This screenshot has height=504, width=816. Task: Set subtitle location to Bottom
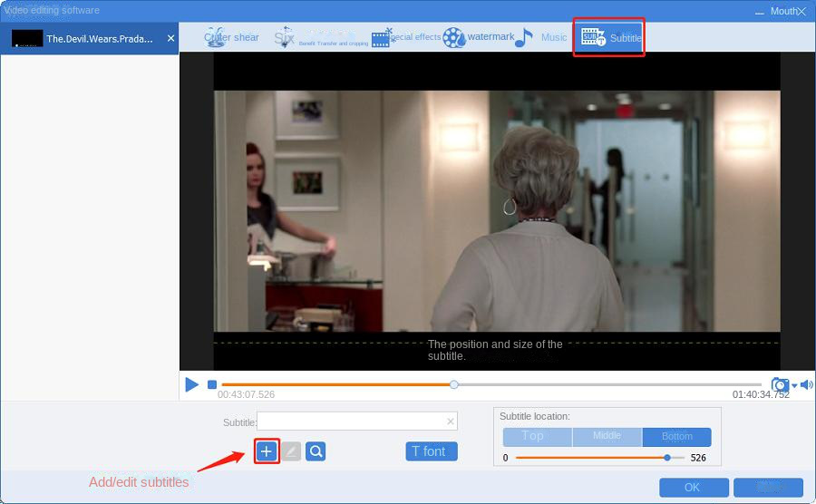pyautogui.click(x=676, y=437)
